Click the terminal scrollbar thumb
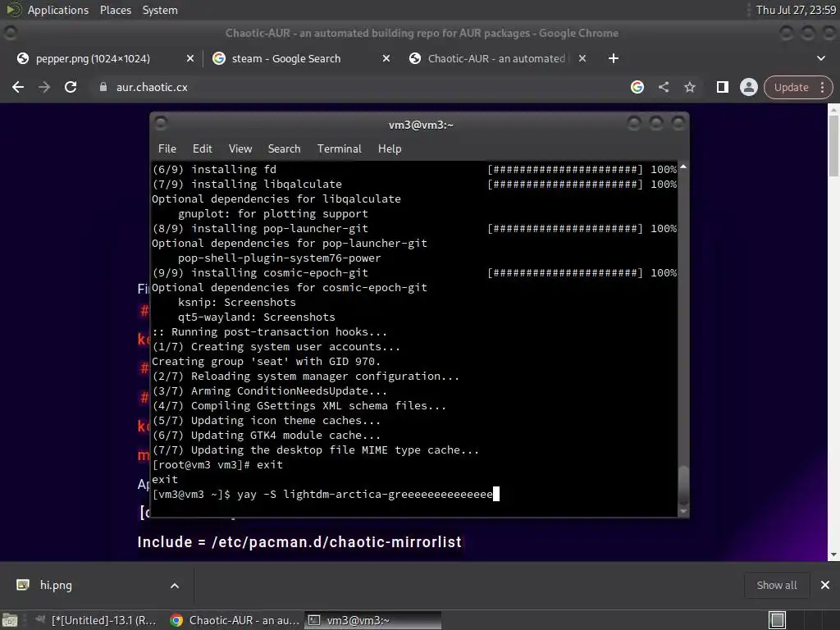840x630 pixels. tap(683, 484)
